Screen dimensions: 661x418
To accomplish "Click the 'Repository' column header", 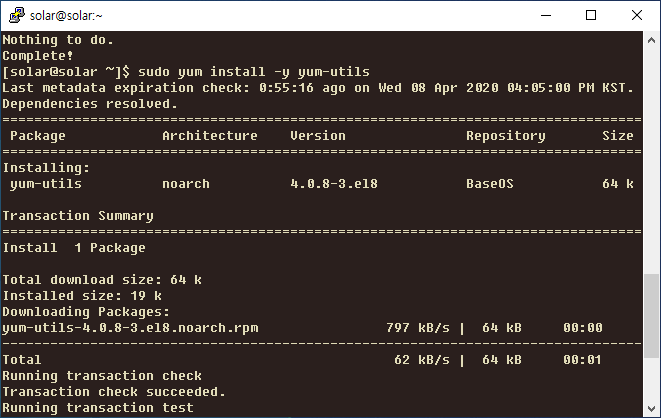I will tap(506, 136).
